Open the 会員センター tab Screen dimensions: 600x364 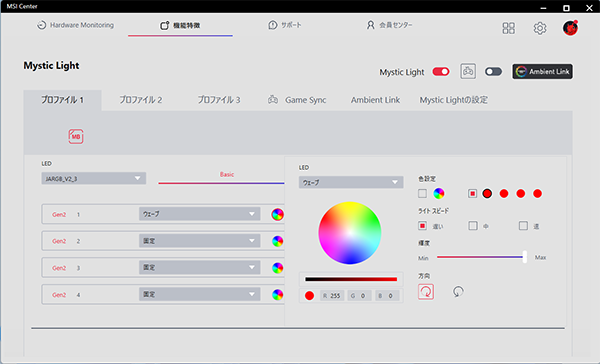pyautogui.click(x=390, y=25)
